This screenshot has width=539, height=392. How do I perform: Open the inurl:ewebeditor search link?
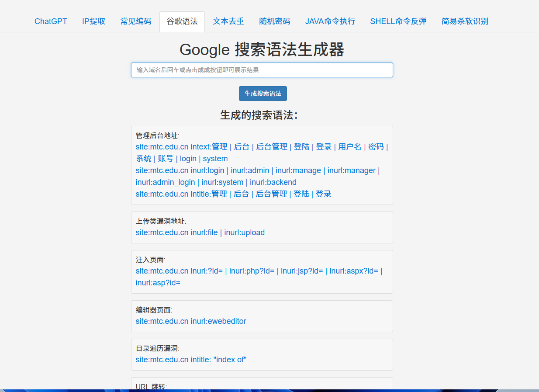[191, 321]
